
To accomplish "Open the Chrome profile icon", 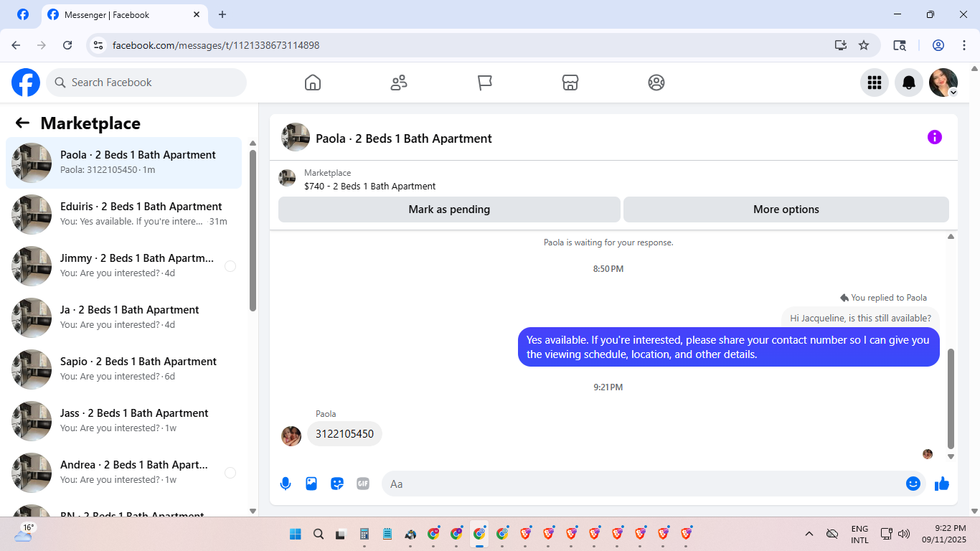I will [938, 45].
